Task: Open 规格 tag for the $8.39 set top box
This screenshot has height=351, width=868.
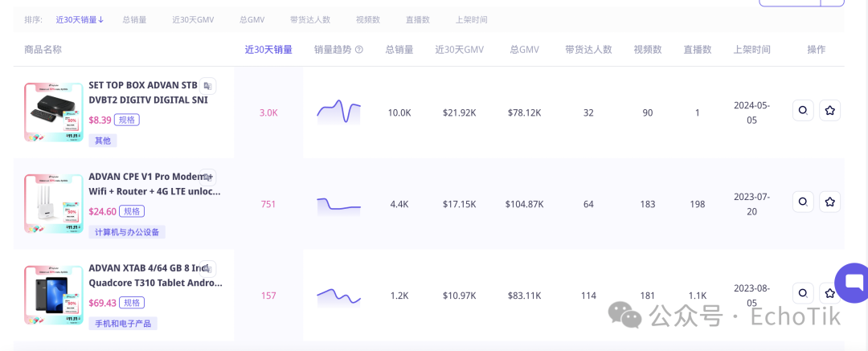Action: tap(127, 120)
